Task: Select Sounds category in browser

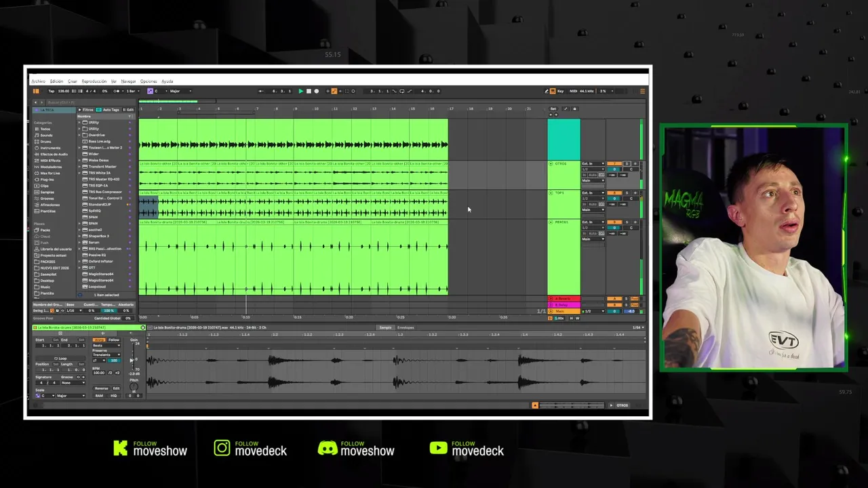Action: coord(47,135)
